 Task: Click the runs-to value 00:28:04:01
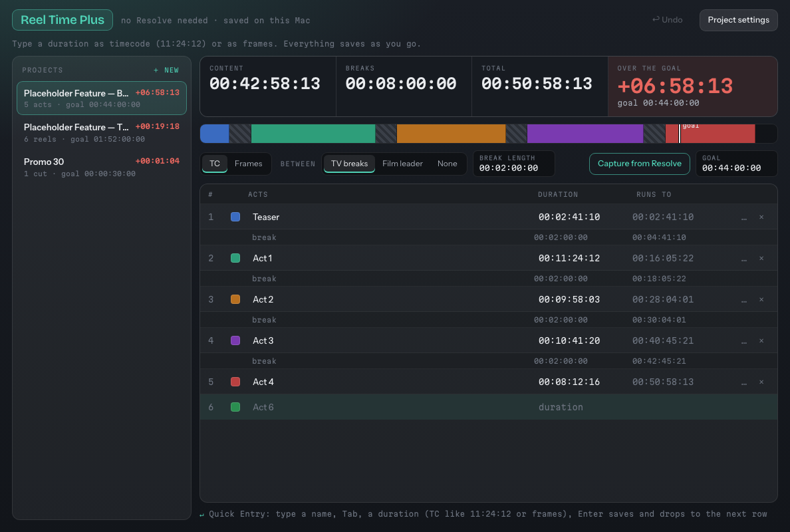pyautogui.click(x=663, y=300)
